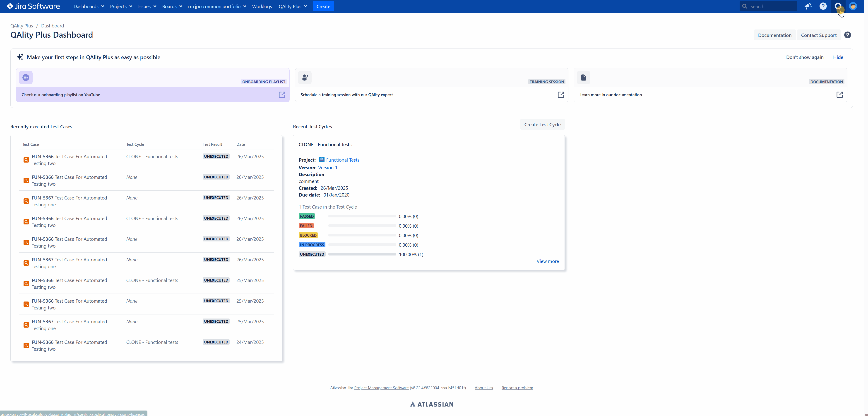Image resolution: width=868 pixels, height=416 pixels.
Task: Click the 1 Test Case in the Test Cycle text
Action: coord(327,207)
